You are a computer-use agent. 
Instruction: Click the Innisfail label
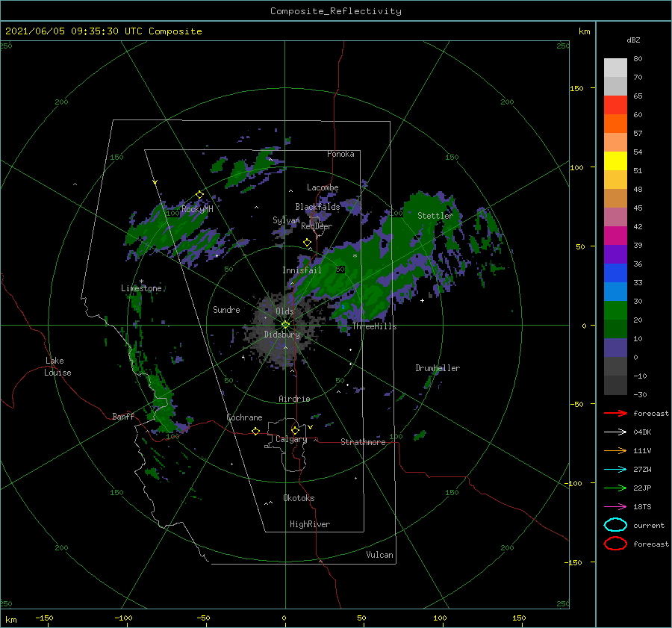point(302,270)
